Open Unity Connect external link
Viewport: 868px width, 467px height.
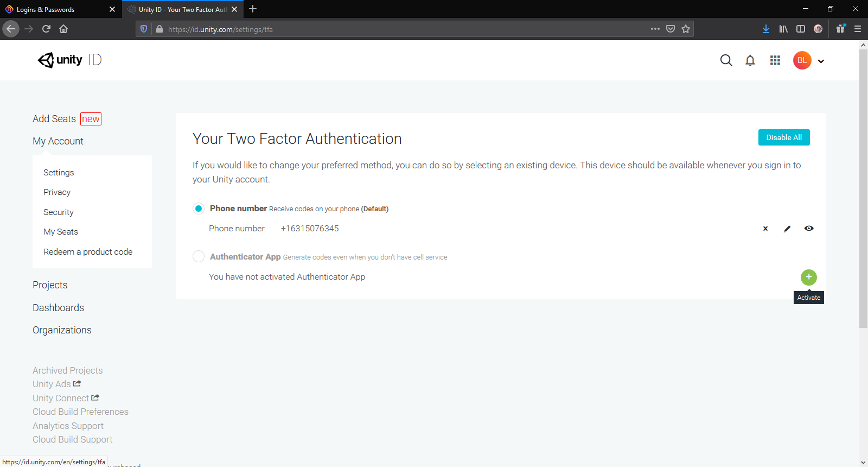pos(66,398)
